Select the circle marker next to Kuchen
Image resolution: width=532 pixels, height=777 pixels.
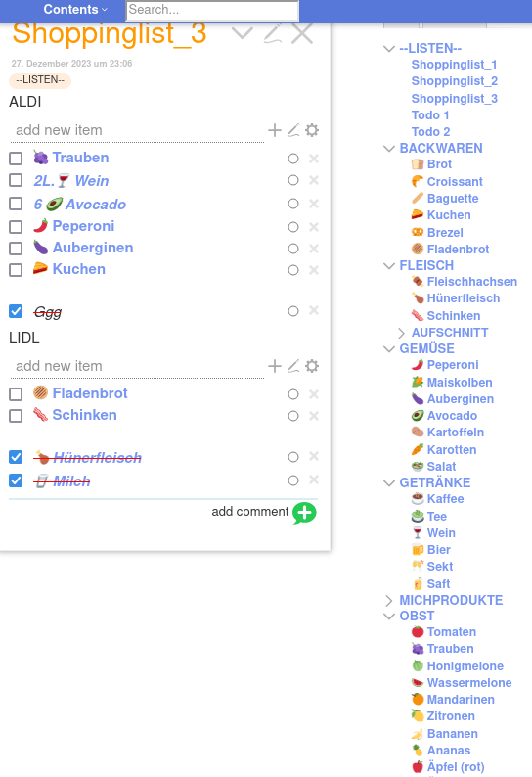point(293,270)
